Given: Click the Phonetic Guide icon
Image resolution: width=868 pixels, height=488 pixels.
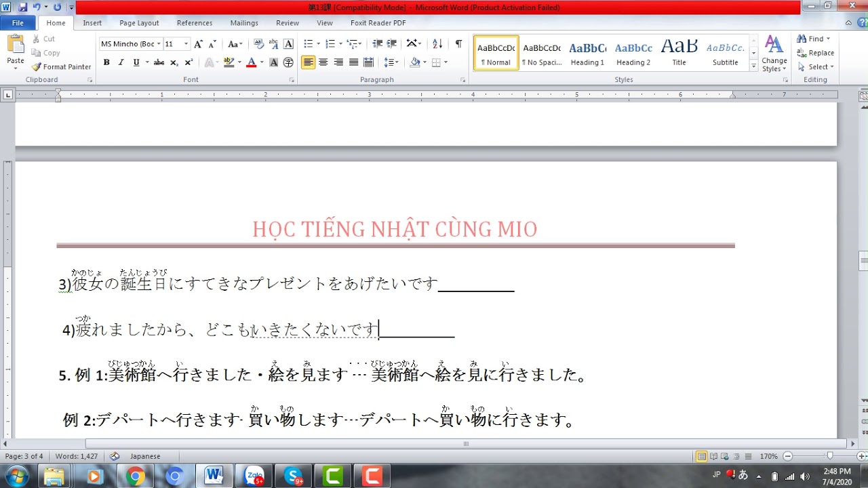Looking at the screenshot, I should pos(273,44).
